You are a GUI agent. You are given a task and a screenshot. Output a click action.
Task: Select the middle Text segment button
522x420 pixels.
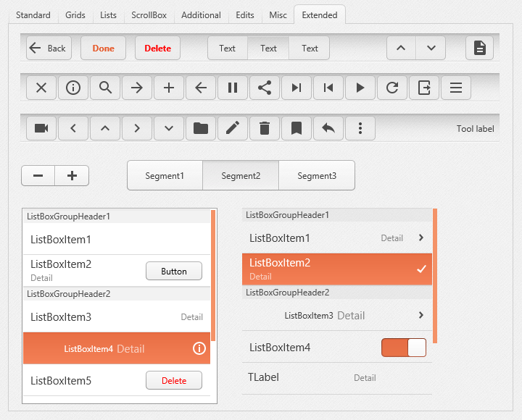click(269, 49)
